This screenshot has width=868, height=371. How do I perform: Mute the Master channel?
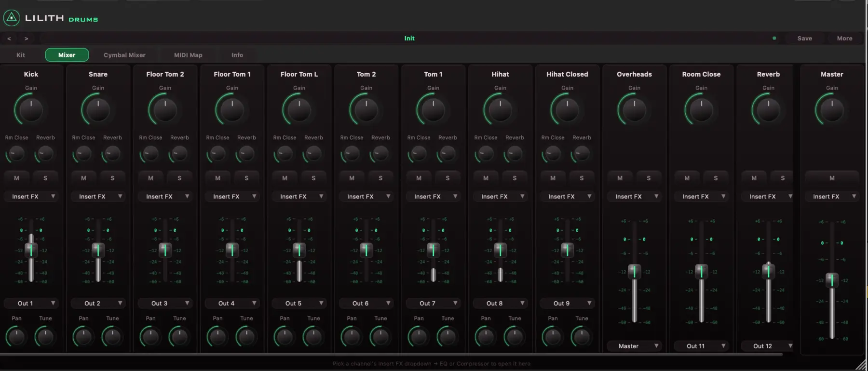click(x=832, y=178)
